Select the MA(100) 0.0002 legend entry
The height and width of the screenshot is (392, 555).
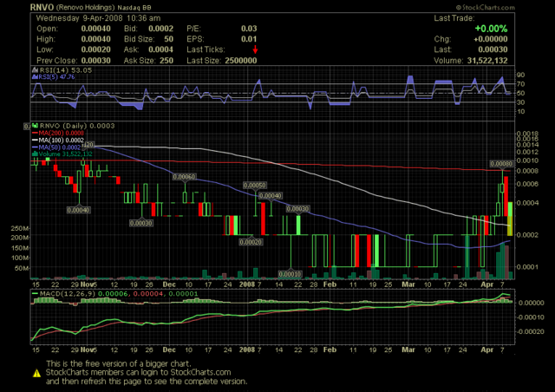coord(58,140)
